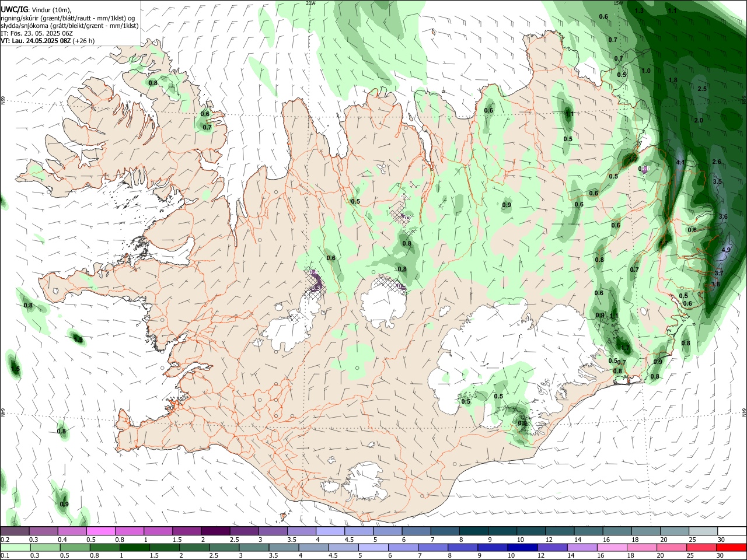This screenshot has width=747, height=560.
Task: Click the light gray 25 swatch, top legend row
Action: coord(704,531)
